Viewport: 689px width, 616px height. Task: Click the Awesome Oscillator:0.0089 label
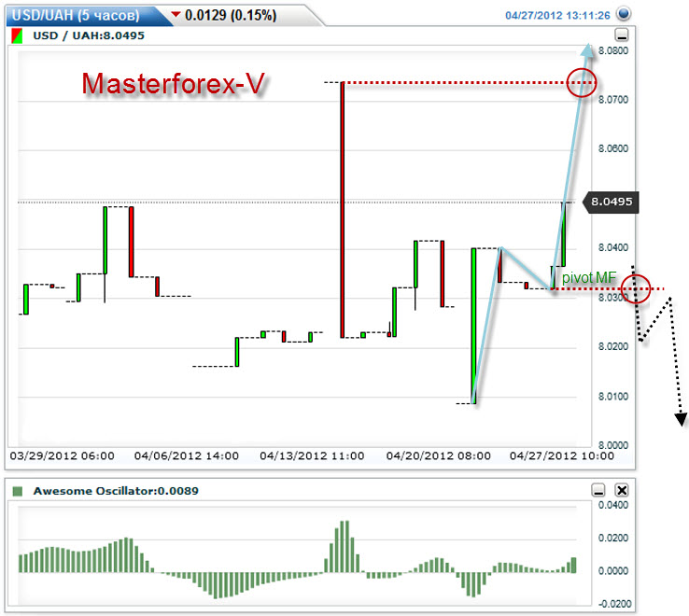[116, 491]
